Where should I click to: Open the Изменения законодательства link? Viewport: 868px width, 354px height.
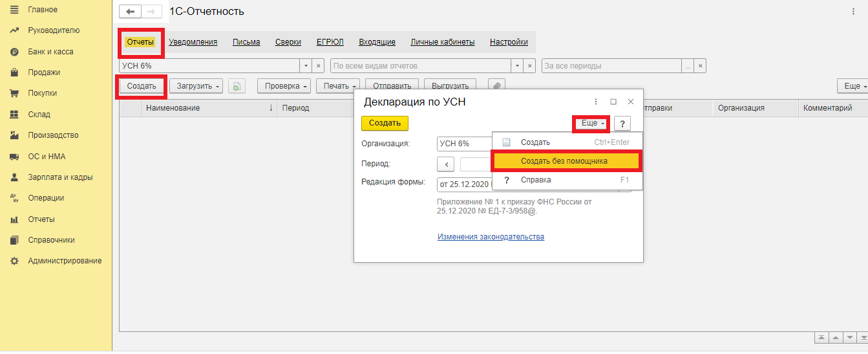click(491, 237)
